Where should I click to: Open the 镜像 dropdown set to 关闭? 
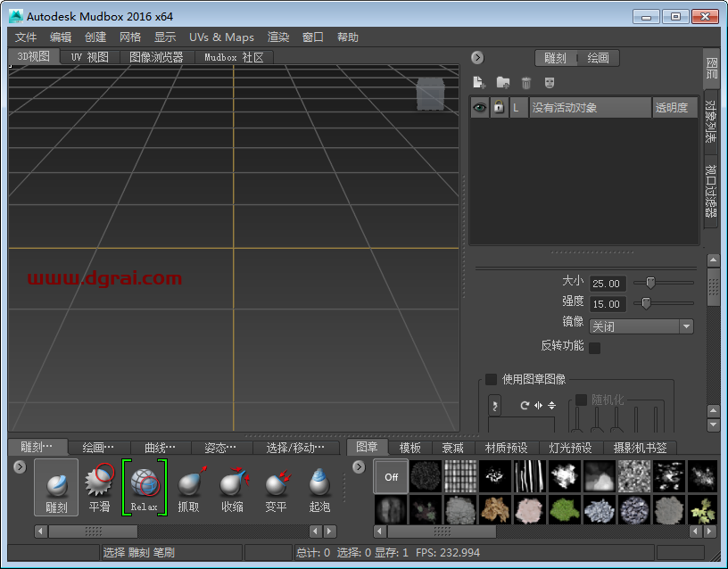[x=641, y=326]
